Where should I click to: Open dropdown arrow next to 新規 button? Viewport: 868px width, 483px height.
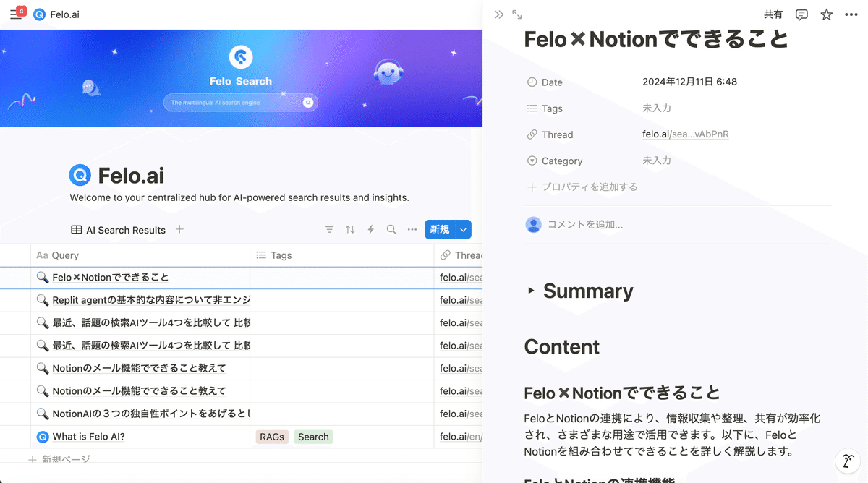(463, 230)
